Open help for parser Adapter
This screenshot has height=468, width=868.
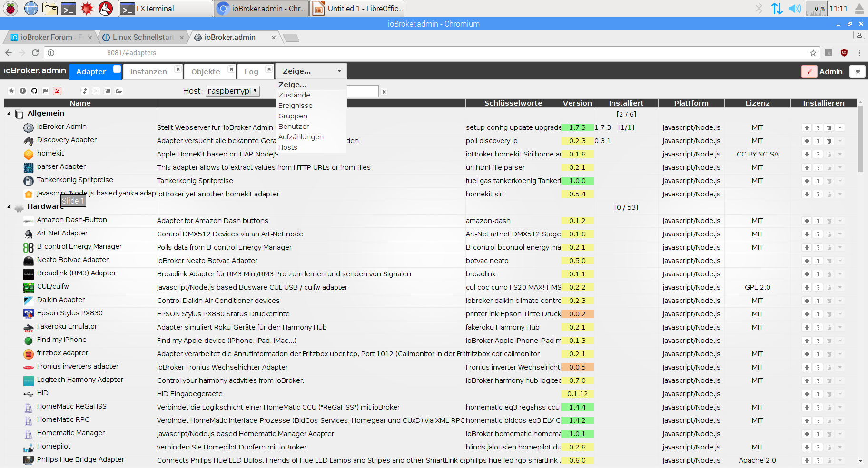[x=818, y=167]
